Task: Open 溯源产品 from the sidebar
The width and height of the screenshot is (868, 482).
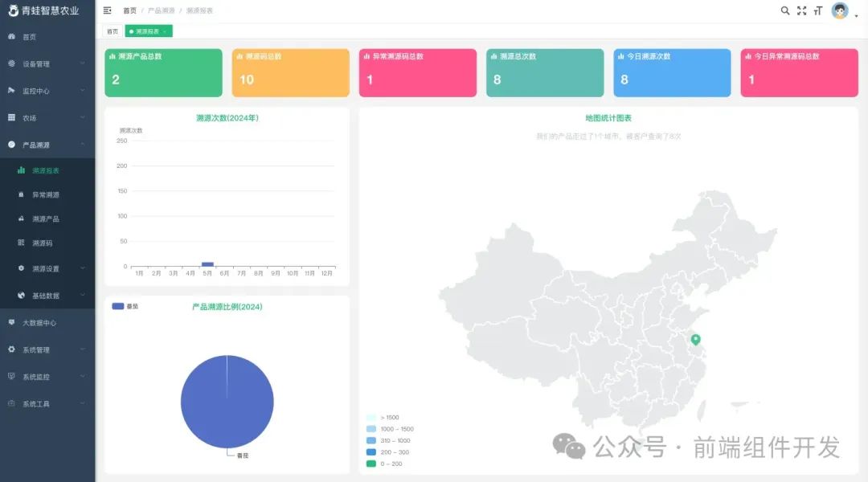Action: [47, 219]
